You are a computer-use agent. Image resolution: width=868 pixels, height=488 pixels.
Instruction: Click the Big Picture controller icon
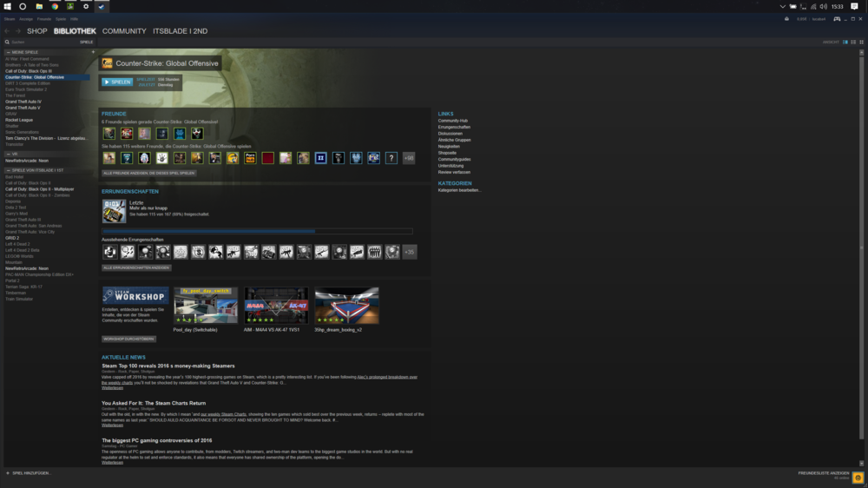(836, 18)
